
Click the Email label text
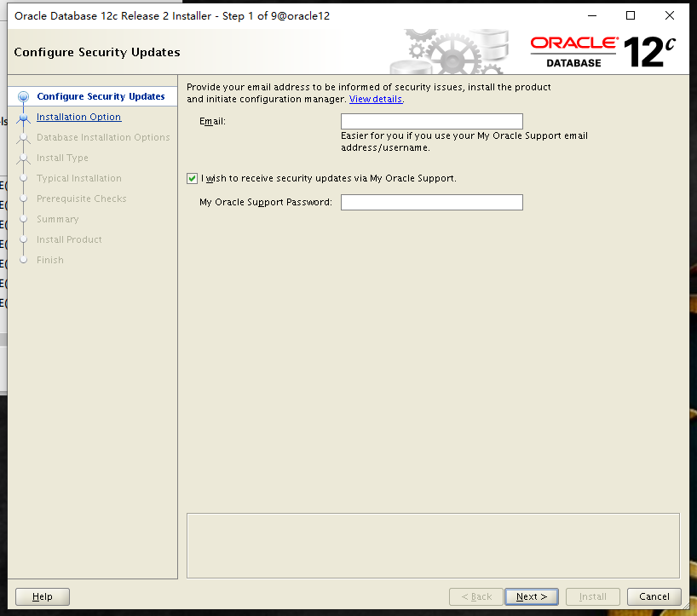click(212, 121)
